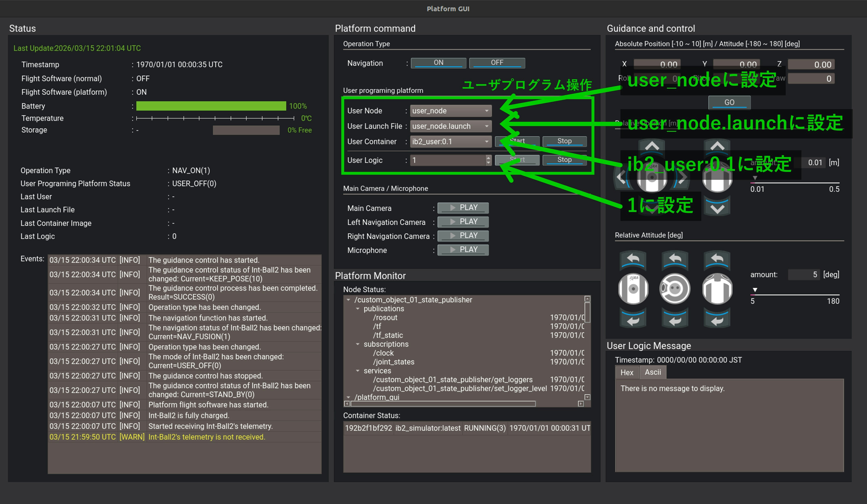867x504 pixels.
Task: Open the User Node dropdown
Action: [x=450, y=111]
